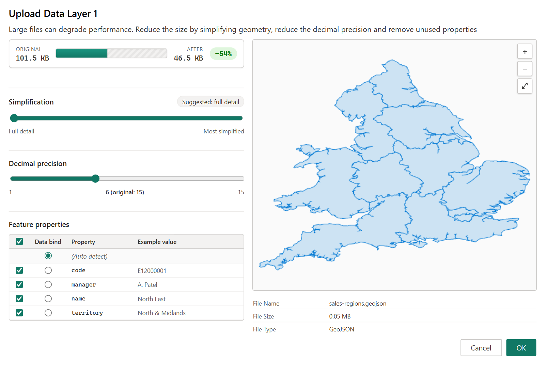Click the 'Example value' column header
The width and height of the screenshot is (545, 392).
[x=157, y=242]
